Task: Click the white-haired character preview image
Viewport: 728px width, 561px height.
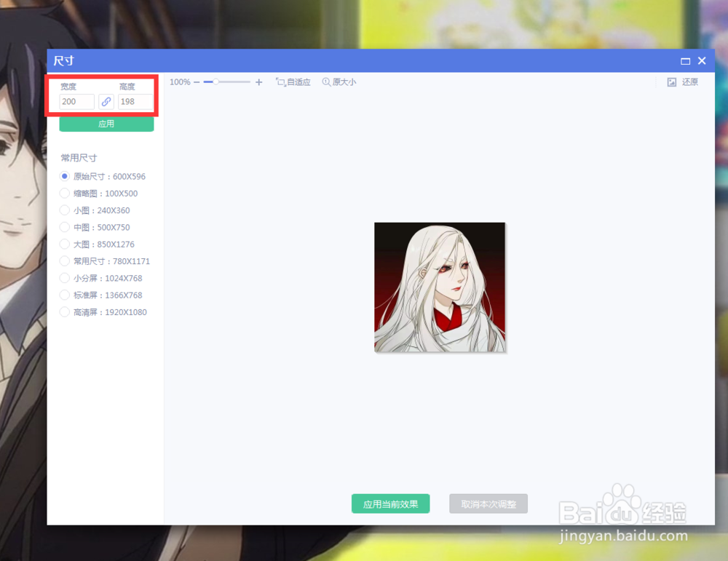Action: 440,287
